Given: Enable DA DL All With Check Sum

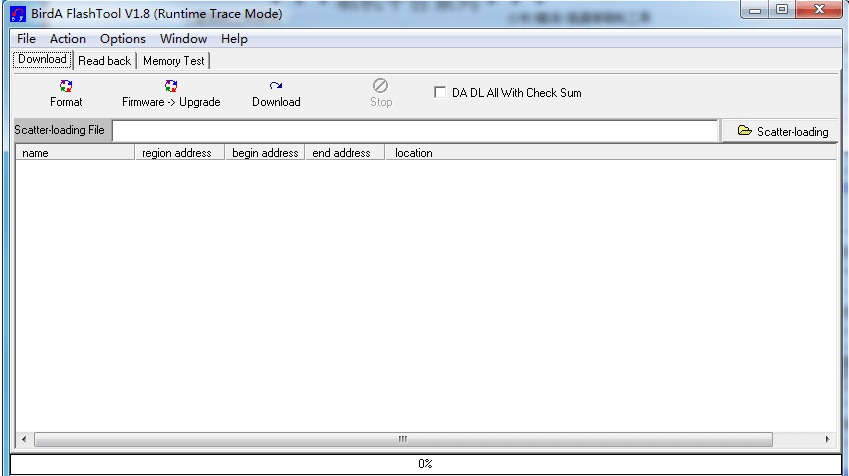Looking at the screenshot, I should click(440, 93).
